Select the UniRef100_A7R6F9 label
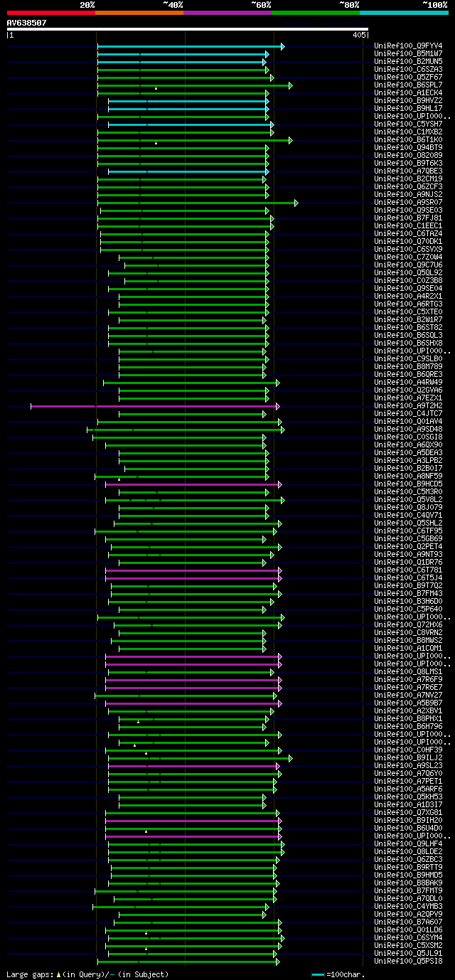Viewport: 455px width, 980px height. [408, 680]
